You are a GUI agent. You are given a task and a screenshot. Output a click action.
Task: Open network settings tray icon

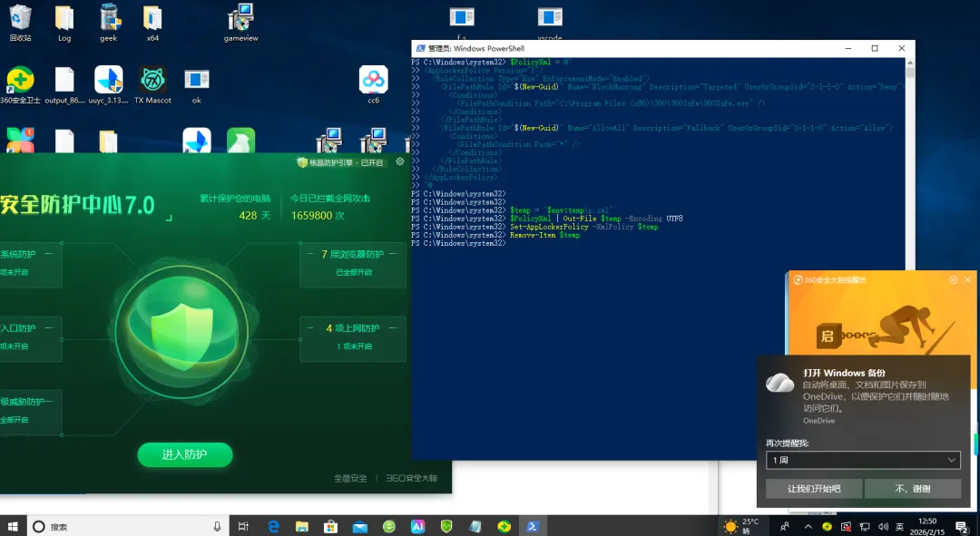click(865, 527)
